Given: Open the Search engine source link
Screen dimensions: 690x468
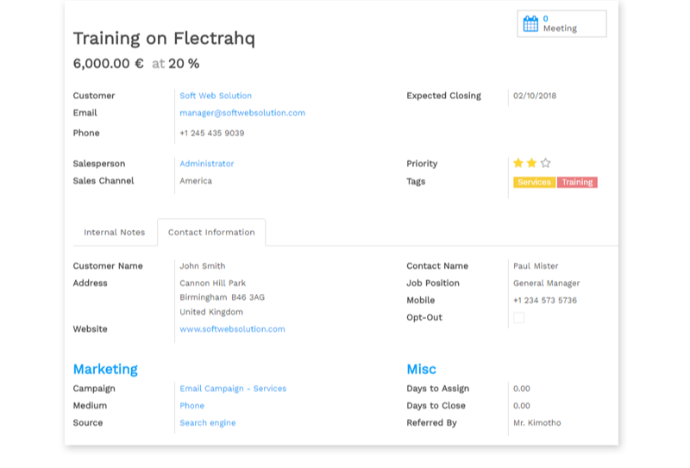Looking at the screenshot, I should coord(207,423).
